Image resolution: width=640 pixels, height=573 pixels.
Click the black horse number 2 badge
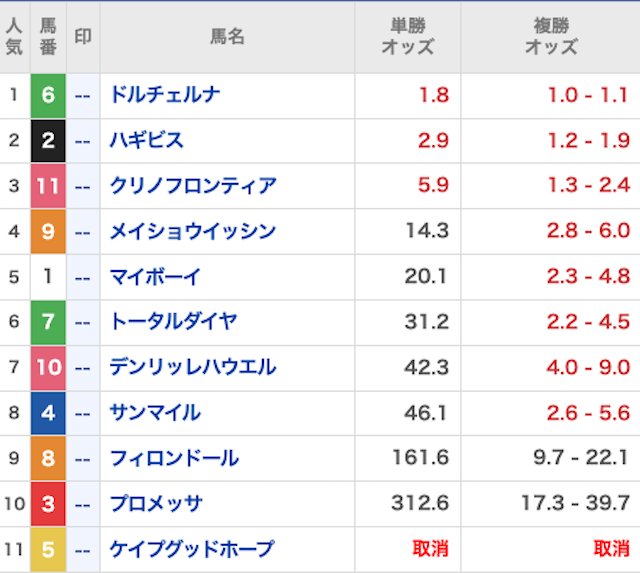48,141
